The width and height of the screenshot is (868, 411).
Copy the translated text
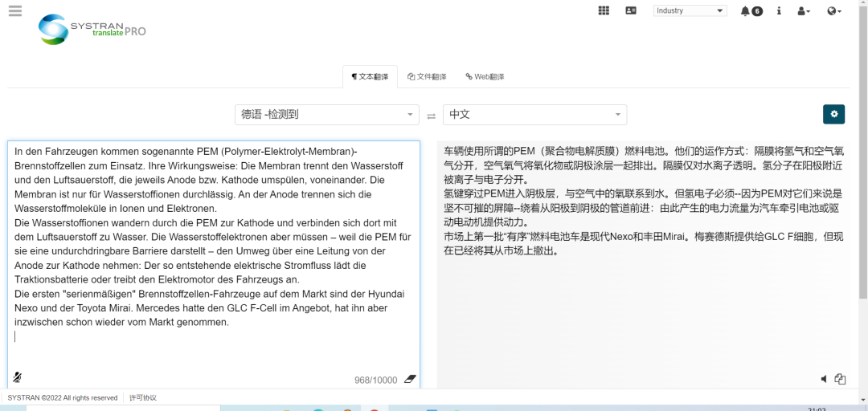pos(841,379)
